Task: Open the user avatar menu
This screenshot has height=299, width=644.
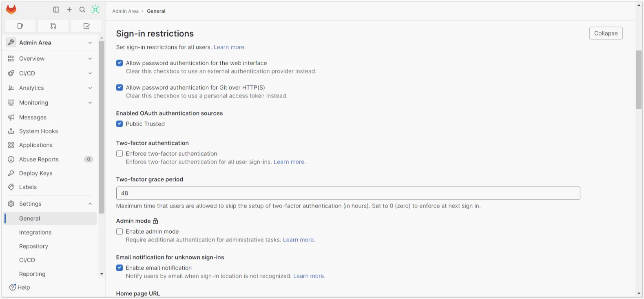Action: tap(95, 10)
